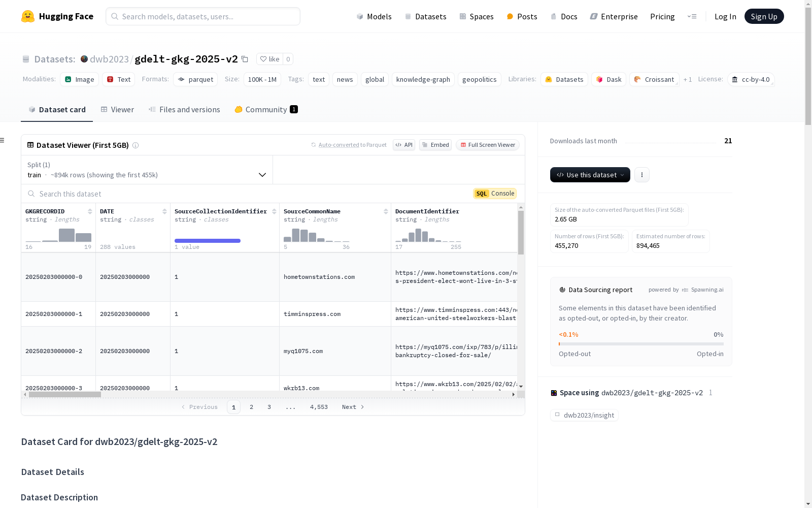Click sort icon on SourceCollectionIdentifier column
This screenshot has height=508, width=812.
(x=274, y=211)
